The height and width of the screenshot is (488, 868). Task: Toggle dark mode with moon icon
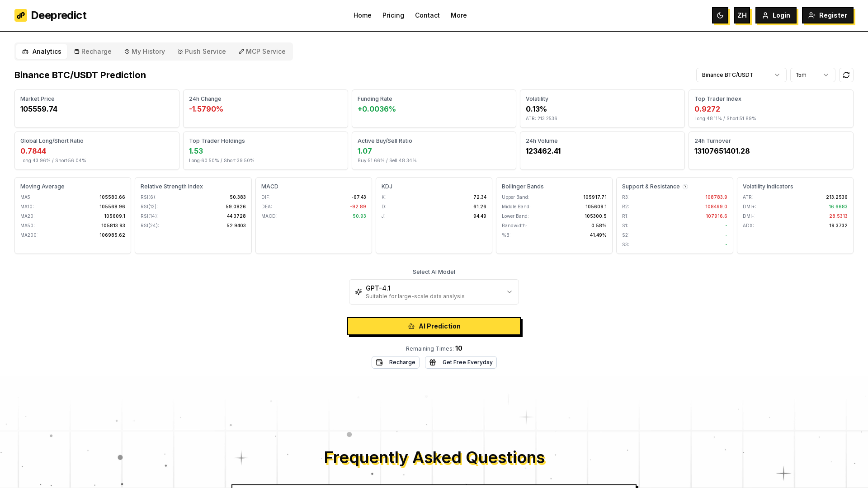point(720,15)
